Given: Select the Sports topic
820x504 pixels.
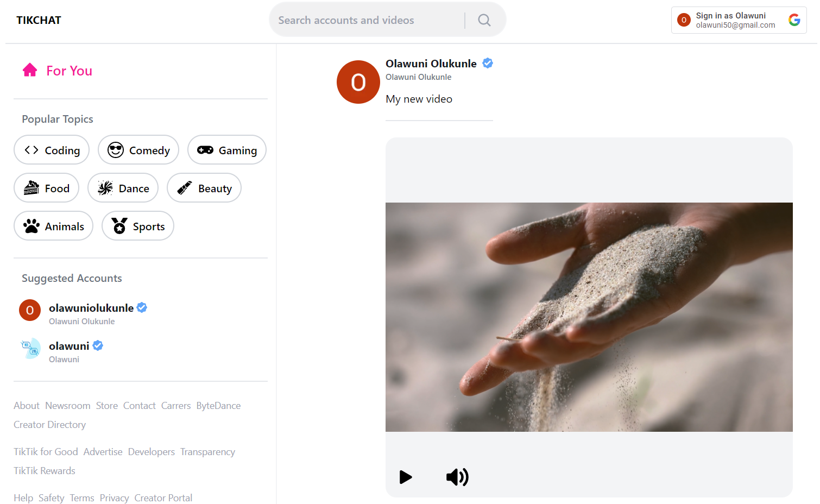Looking at the screenshot, I should [x=138, y=226].
